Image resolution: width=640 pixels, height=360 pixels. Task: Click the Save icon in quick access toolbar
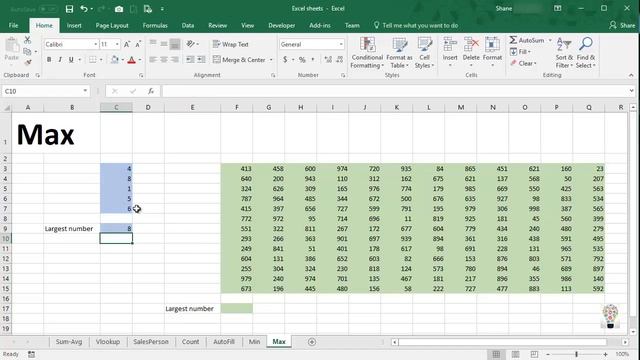pyautogui.click(x=69, y=9)
